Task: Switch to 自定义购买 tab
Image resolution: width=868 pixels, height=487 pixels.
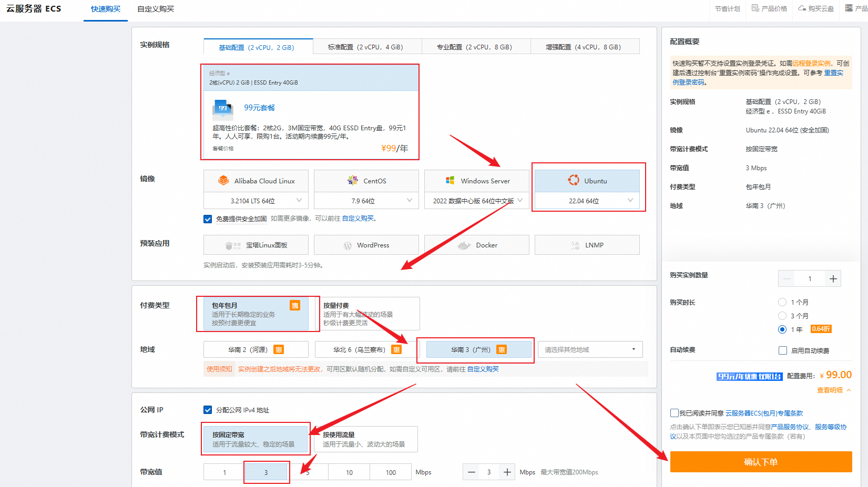Action: pyautogui.click(x=156, y=9)
